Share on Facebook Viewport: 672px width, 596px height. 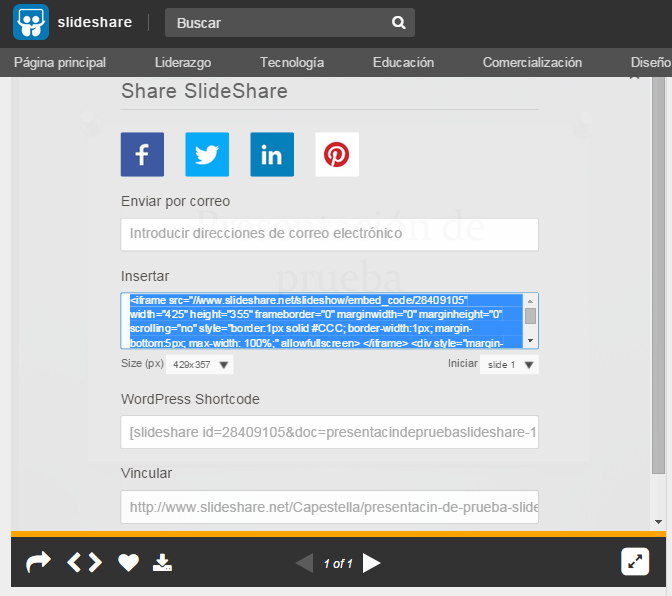click(x=142, y=154)
